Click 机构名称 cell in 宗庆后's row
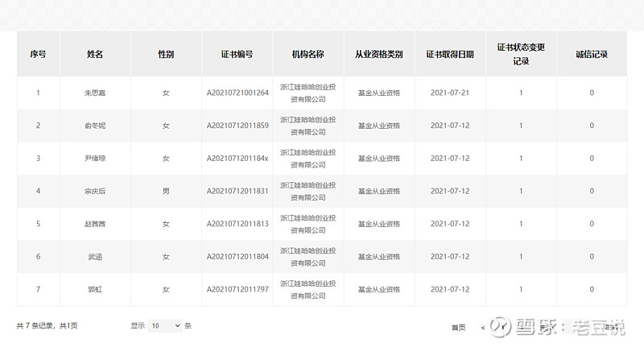 (308, 191)
